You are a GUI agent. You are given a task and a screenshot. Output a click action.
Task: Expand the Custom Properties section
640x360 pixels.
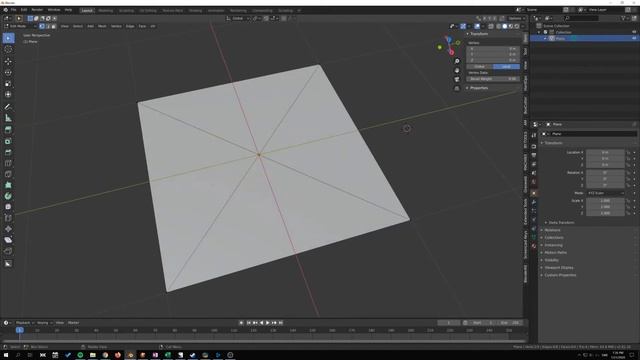tap(560, 275)
